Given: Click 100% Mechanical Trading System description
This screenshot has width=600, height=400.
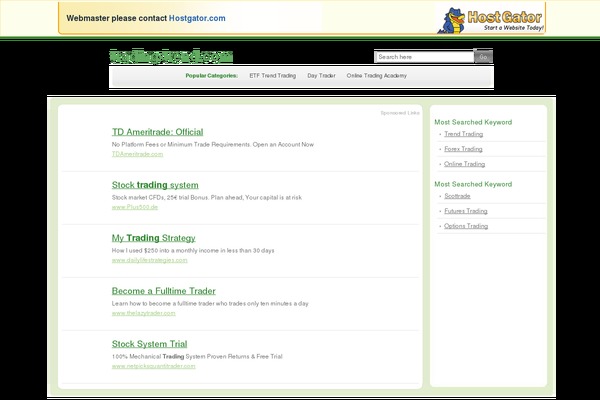Looking at the screenshot, I should click(x=197, y=356).
